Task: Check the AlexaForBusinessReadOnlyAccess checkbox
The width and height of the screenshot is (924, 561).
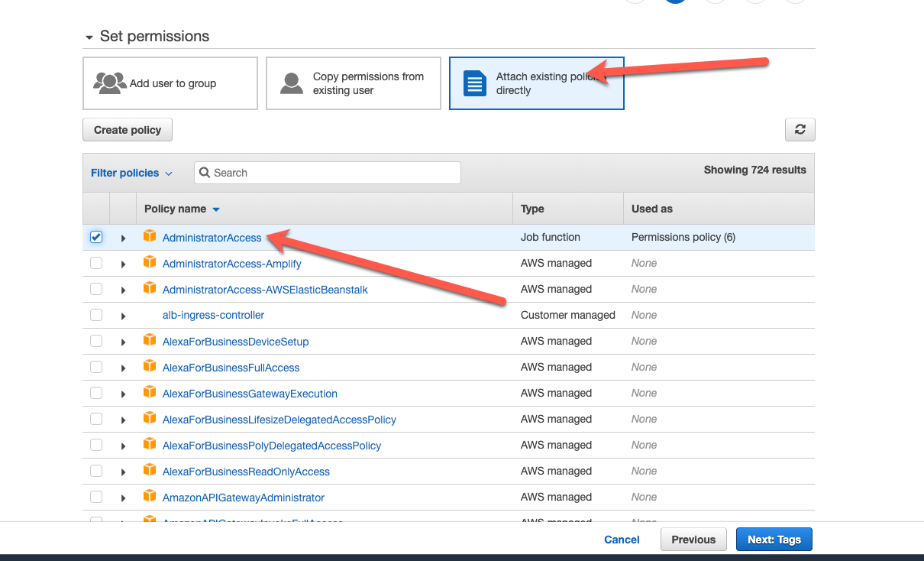Action: click(x=96, y=471)
